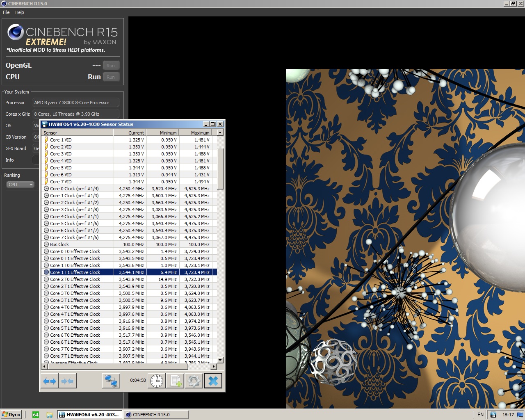Select Core 6 T1 Effective Clock row
Screen dimensions: 525x420
click(130, 342)
